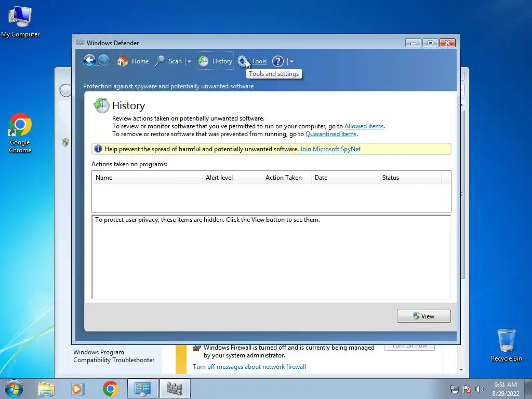This screenshot has width=532, height=399.
Task: Sort by the Status column header
Action: 410,178
